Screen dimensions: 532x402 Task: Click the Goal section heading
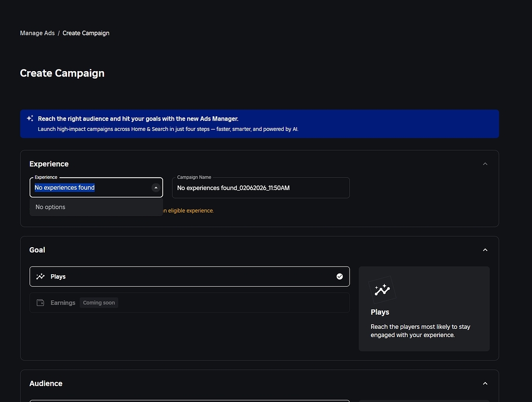(x=37, y=250)
